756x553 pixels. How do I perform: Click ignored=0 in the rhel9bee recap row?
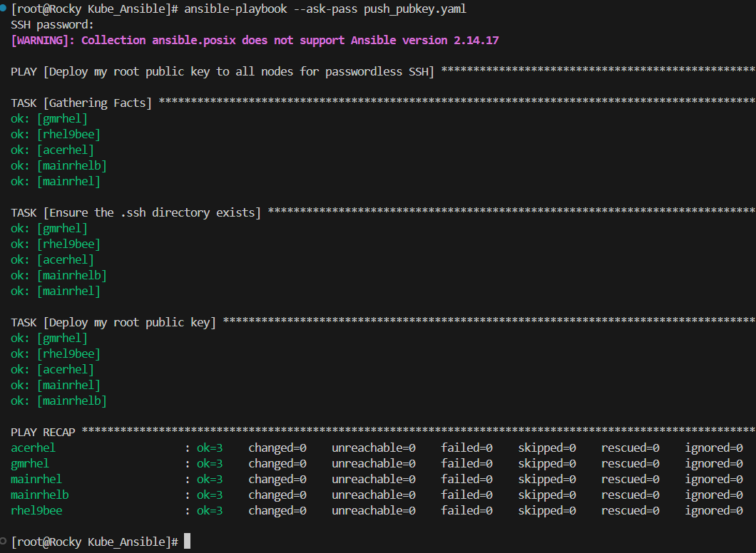(x=714, y=511)
